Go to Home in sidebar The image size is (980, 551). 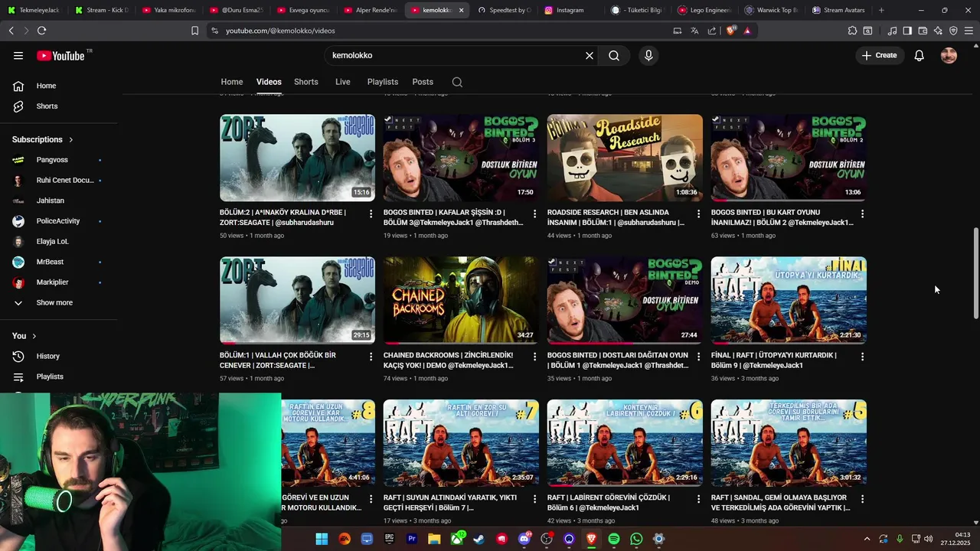coord(58,86)
